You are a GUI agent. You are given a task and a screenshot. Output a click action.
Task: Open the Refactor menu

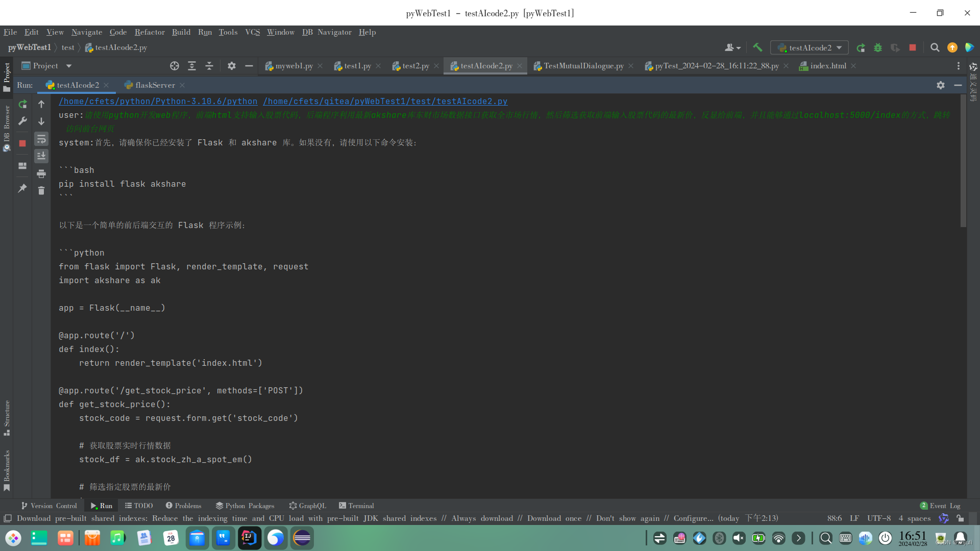tap(150, 32)
